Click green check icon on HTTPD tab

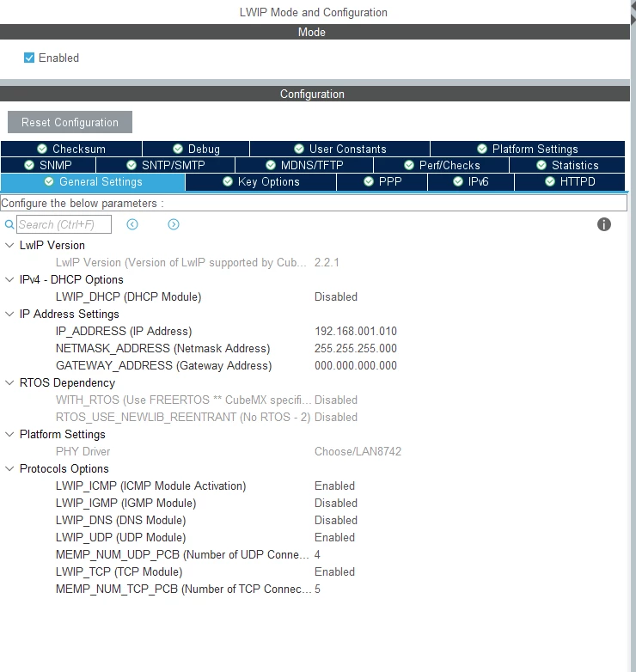[550, 181]
